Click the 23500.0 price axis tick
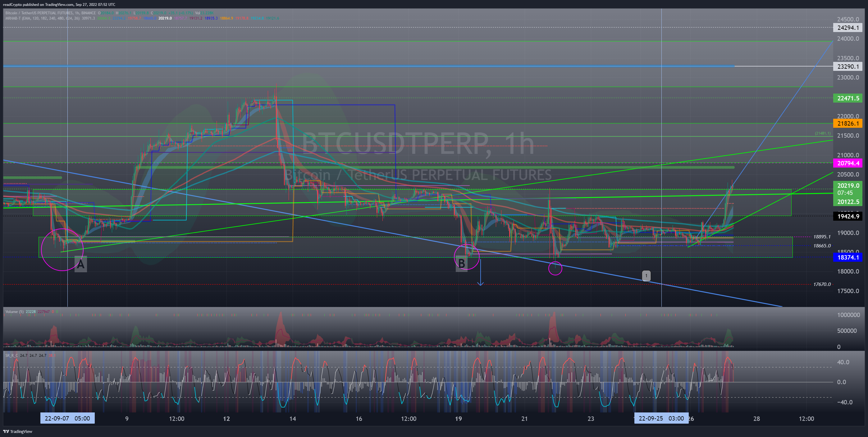Viewport: 868px width, 437px height. coord(848,58)
